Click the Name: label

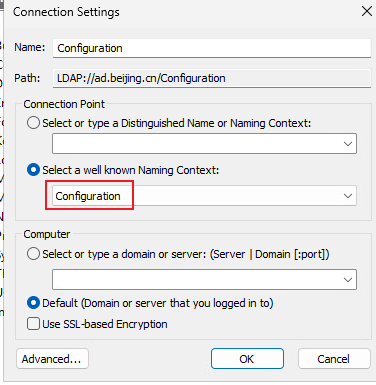(x=29, y=47)
